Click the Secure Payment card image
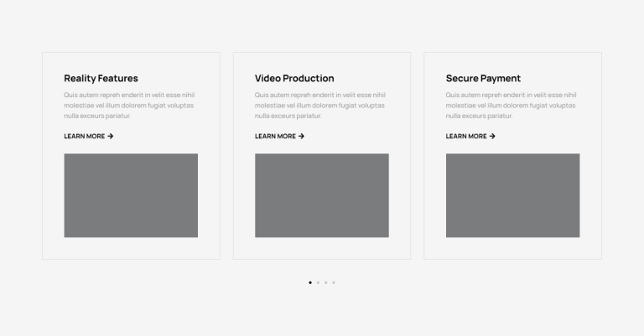This screenshot has width=644, height=336. [512, 195]
